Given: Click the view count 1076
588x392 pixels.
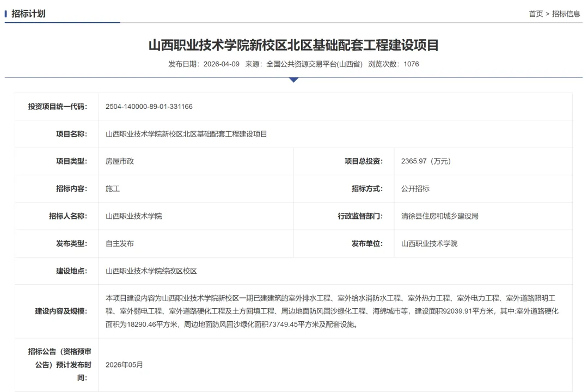Looking at the screenshot, I should pyautogui.click(x=411, y=64).
